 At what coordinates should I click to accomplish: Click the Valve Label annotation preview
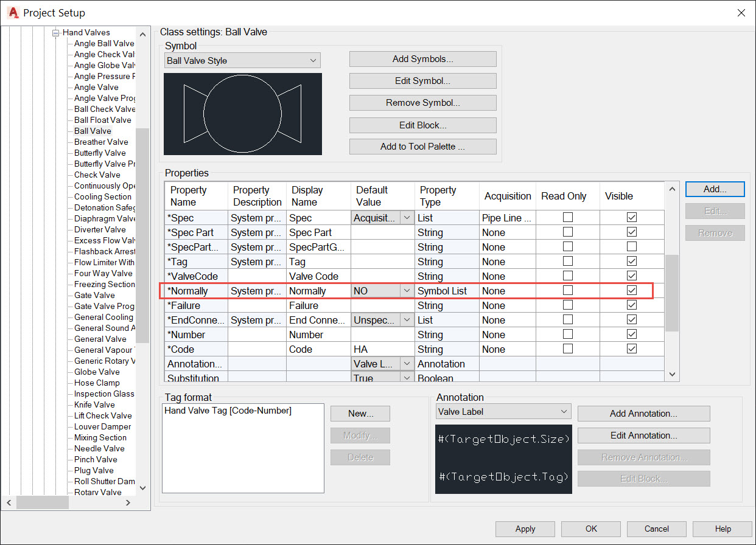point(503,459)
